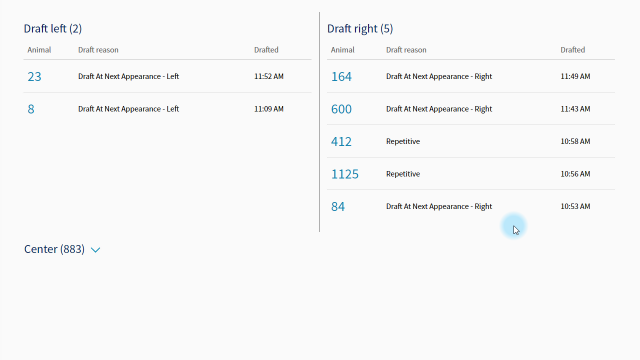Sort Draft right by Animal column
This screenshot has height=360, width=640.
click(x=342, y=50)
